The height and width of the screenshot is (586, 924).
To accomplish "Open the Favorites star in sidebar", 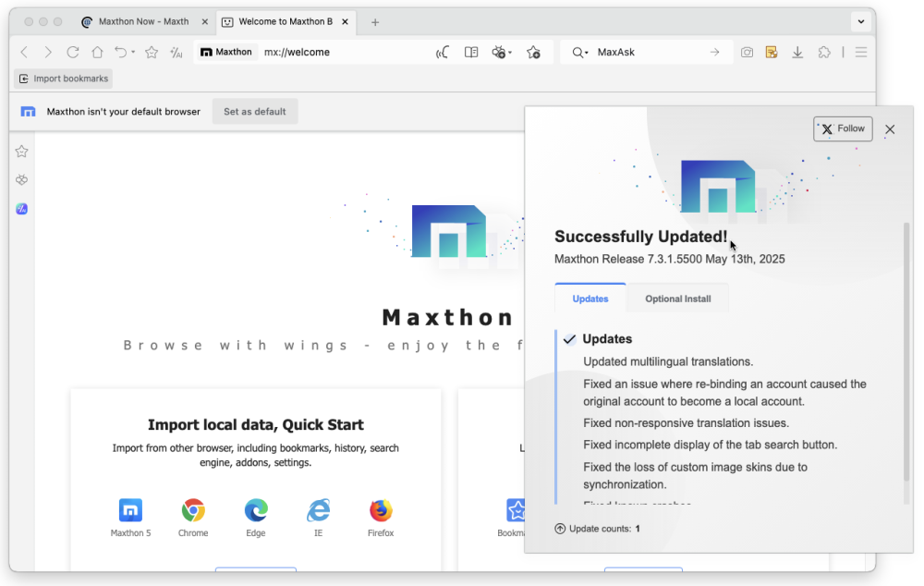I will (x=22, y=152).
